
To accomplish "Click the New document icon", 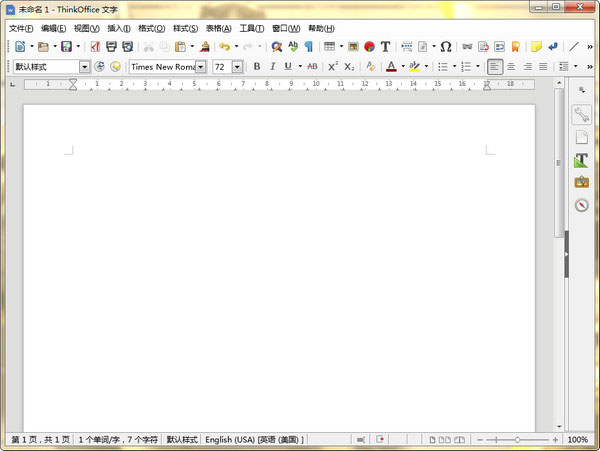I will (x=20, y=47).
